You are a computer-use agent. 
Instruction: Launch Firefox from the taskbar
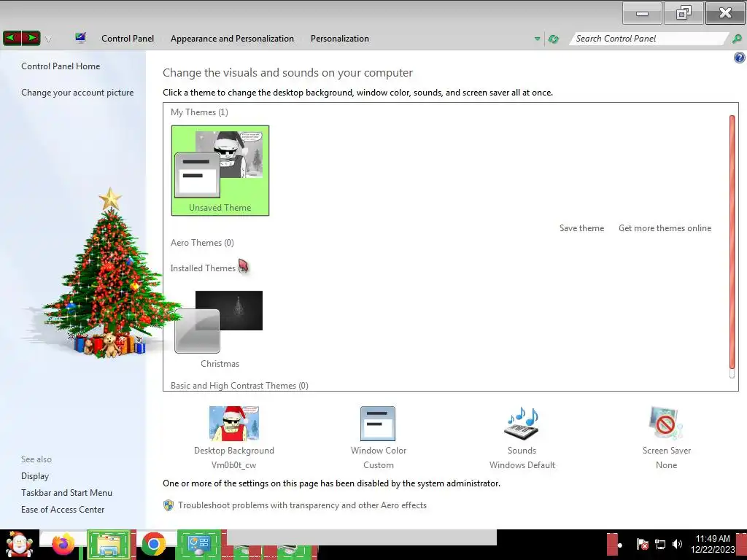(63, 545)
